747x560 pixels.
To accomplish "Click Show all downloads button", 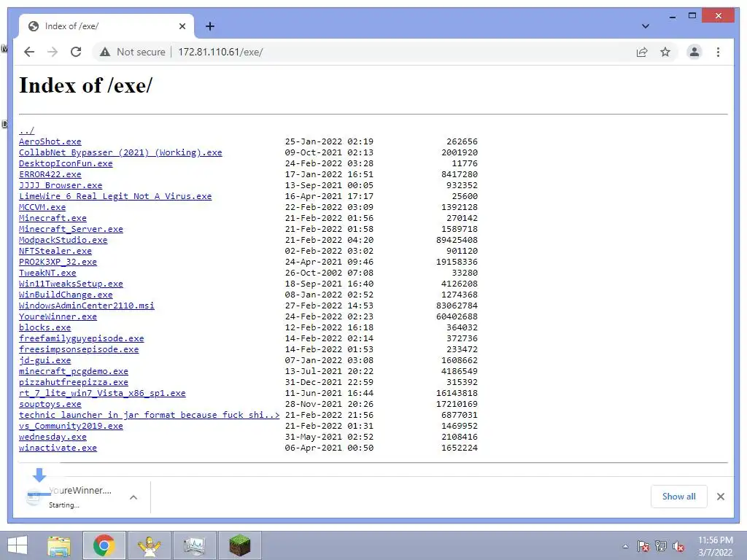I will [678, 496].
